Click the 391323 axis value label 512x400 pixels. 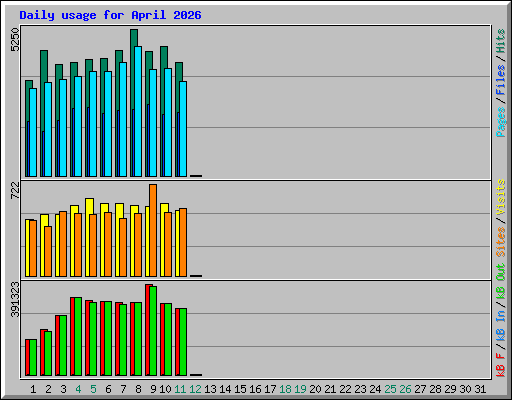(x=15, y=300)
